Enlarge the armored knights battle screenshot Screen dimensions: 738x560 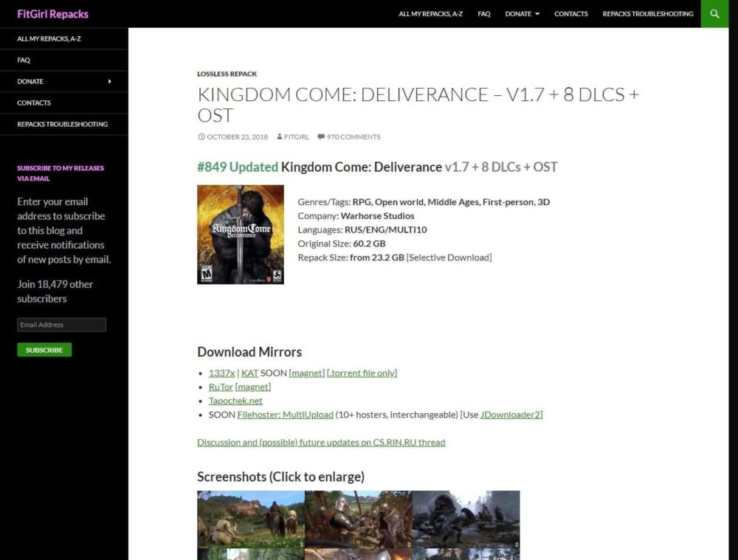pos(358,519)
